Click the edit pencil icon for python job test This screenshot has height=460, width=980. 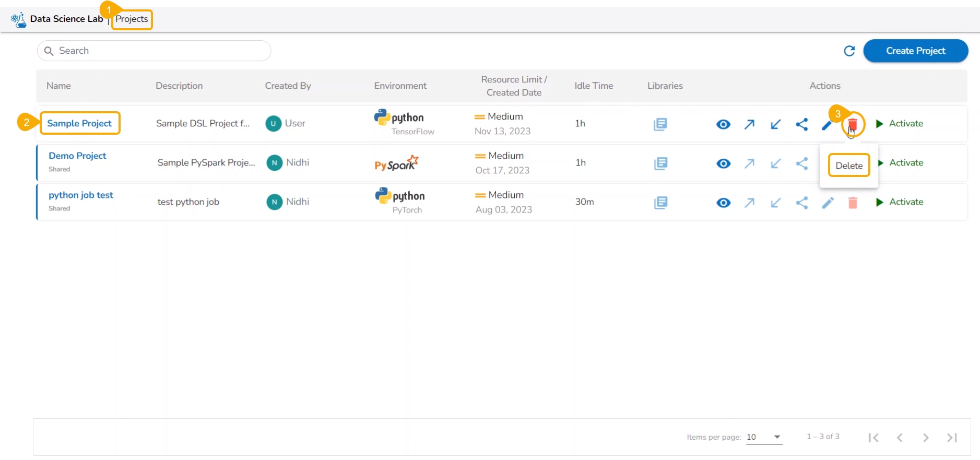coord(828,203)
